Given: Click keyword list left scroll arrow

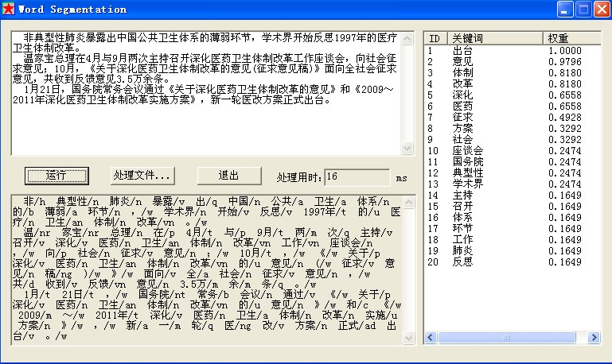Looking at the screenshot, I should (x=431, y=337).
